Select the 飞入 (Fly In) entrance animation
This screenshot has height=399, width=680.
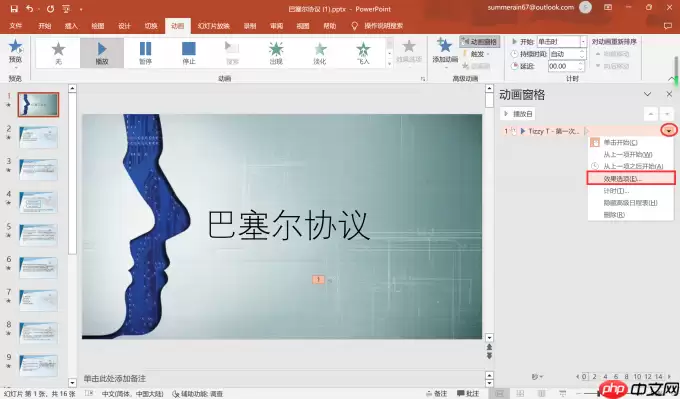coord(363,52)
